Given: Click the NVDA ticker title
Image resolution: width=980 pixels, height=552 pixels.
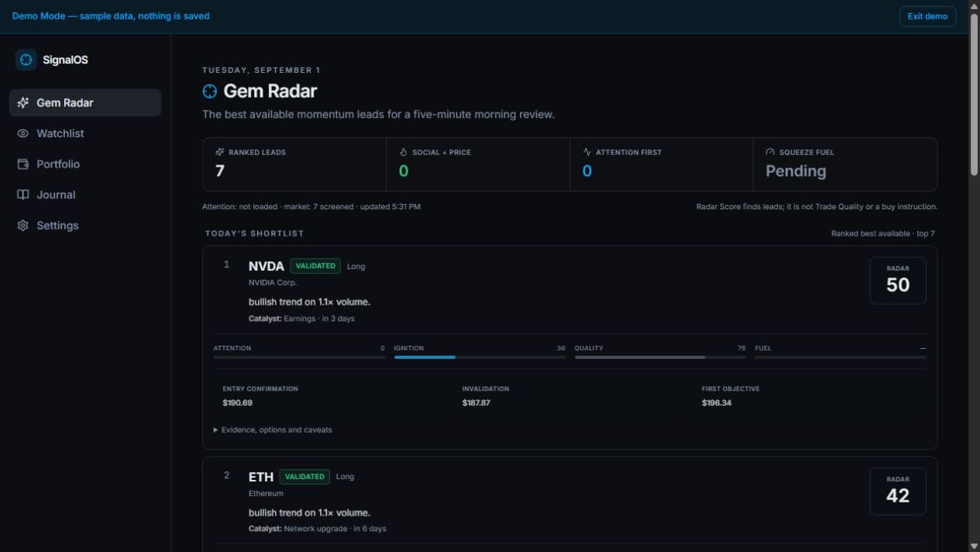Looking at the screenshot, I should (266, 266).
